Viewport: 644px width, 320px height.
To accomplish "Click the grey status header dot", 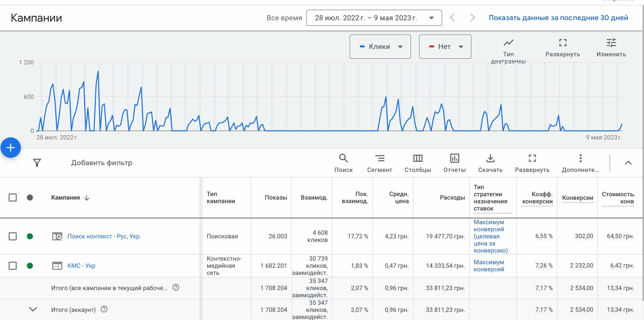I will click(x=30, y=198).
